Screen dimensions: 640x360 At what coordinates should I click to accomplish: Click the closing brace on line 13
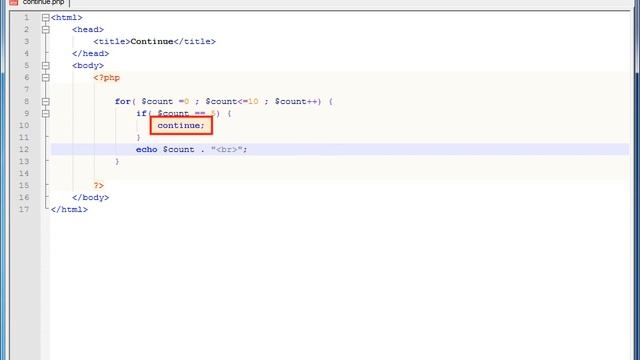pos(117,161)
